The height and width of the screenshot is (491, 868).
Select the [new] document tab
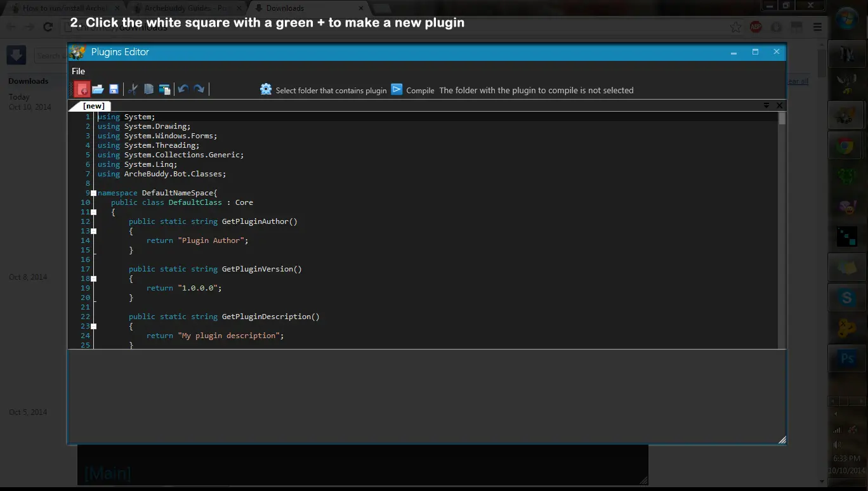pyautogui.click(x=93, y=106)
